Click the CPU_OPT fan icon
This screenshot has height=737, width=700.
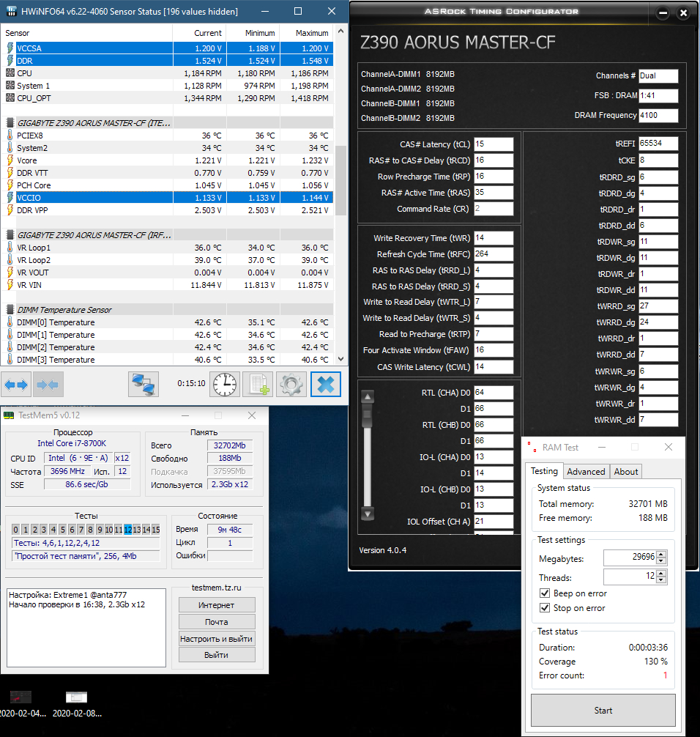click(x=10, y=97)
